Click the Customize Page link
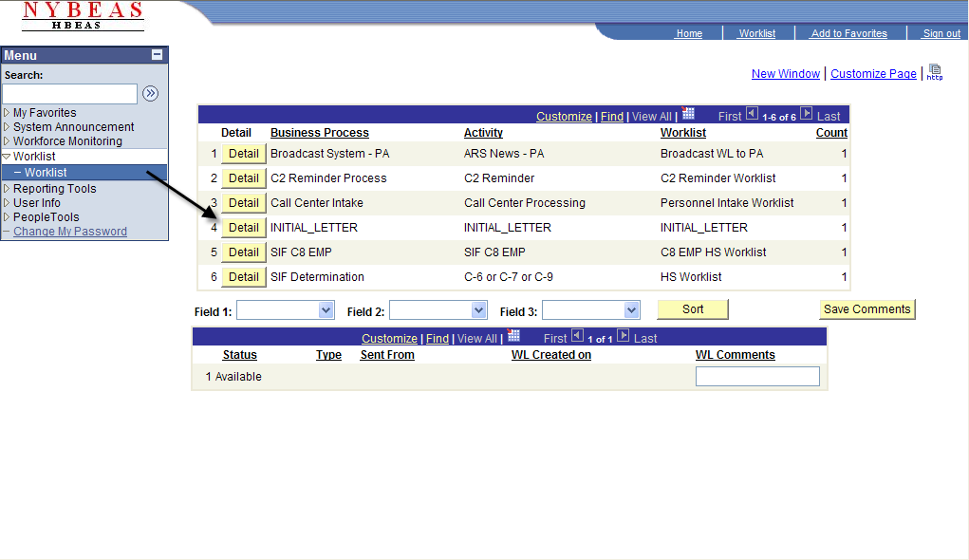Viewport: 969px width, 560px height. click(873, 73)
